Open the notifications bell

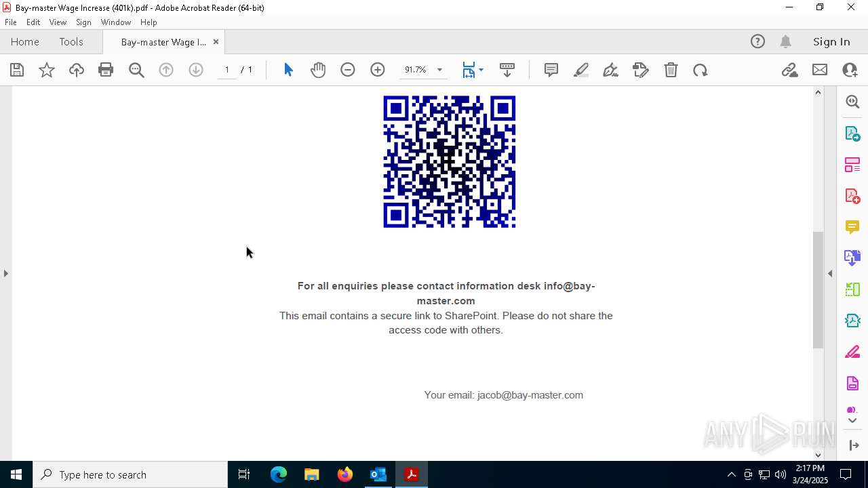[785, 42]
